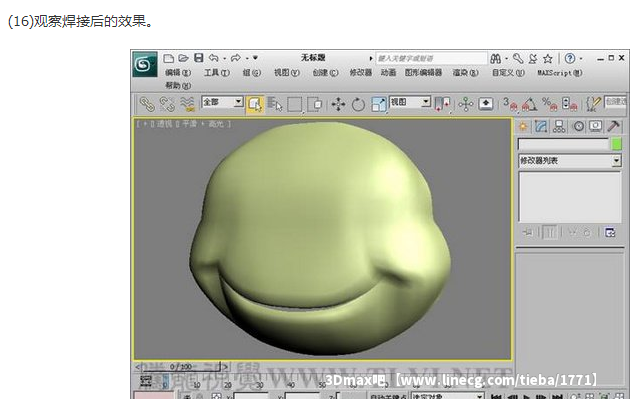
Task: Click the time slider 0/100 handle
Action: coord(181,367)
